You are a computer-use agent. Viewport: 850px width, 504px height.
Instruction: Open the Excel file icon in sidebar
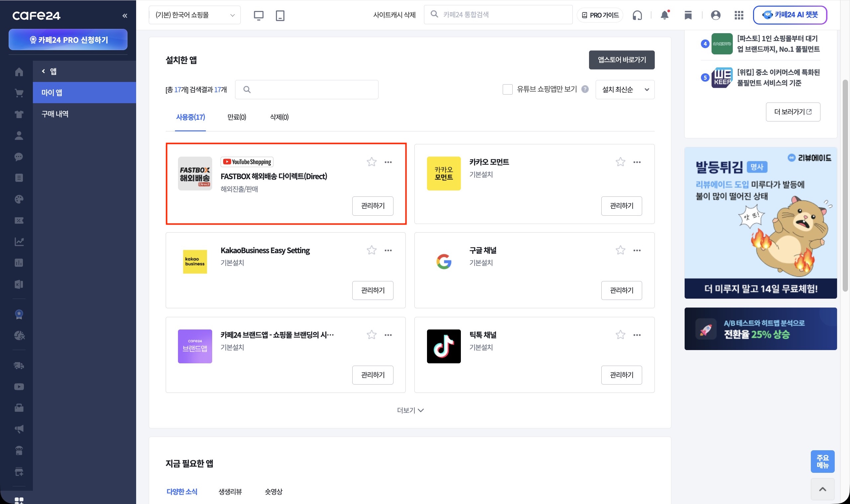(x=19, y=284)
